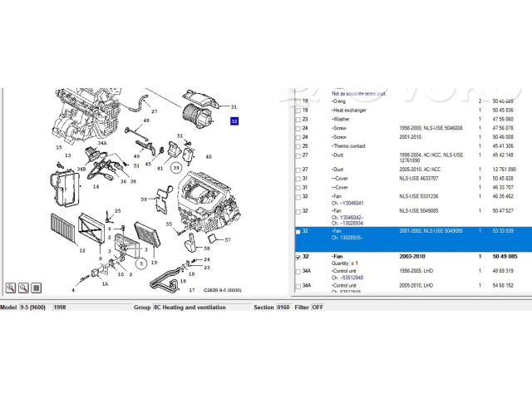Click the zoom in magnifier icon
Image resolution: width=532 pixels, height=399 pixels.
tap(11, 287)
